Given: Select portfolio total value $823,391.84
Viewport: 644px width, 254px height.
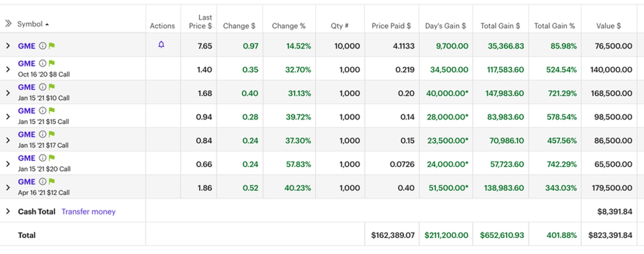Looking at the screenshot, I should click(x=610, y=235).
